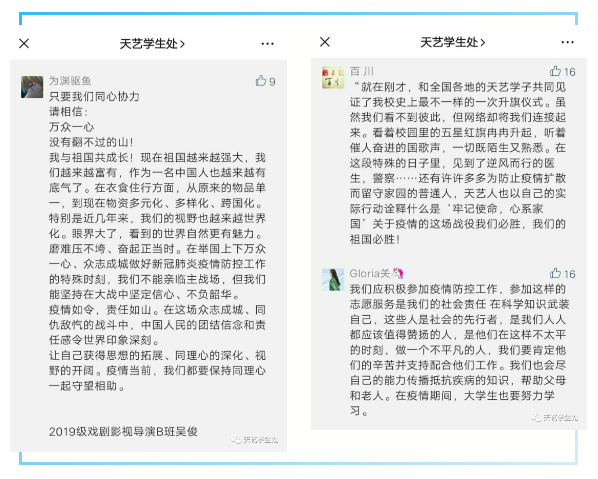The image size is (598, 479).
Task: Open 百川's profile avatar
Action: tap(333, 77)
